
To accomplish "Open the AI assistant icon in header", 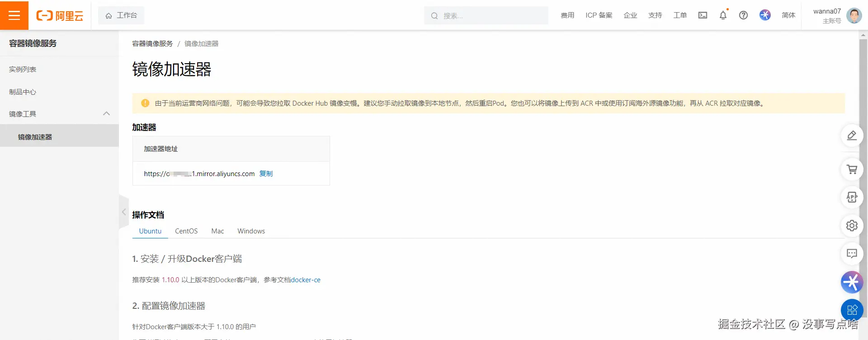I will point(765,15).
